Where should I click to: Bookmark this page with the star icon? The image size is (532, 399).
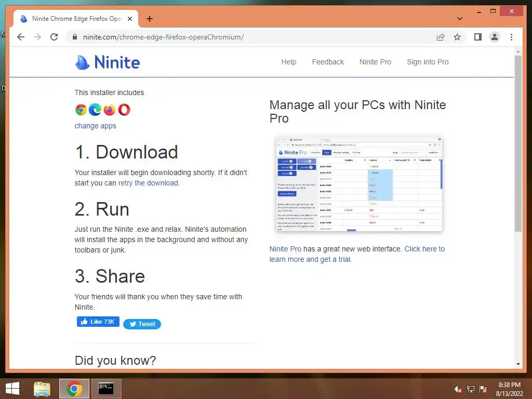(x=457, y=37)
